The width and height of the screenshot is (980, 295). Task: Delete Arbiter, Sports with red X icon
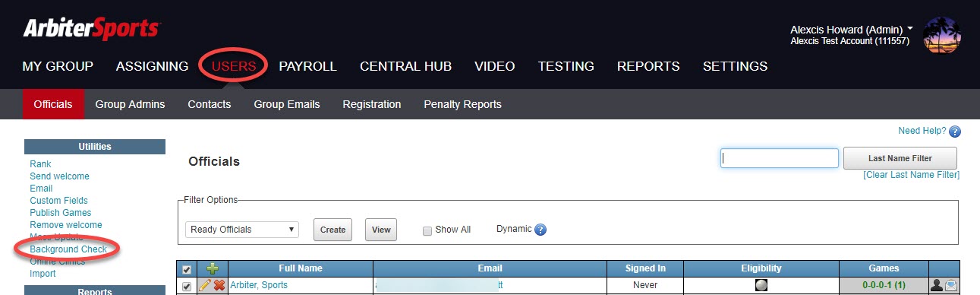coord(219,286)
